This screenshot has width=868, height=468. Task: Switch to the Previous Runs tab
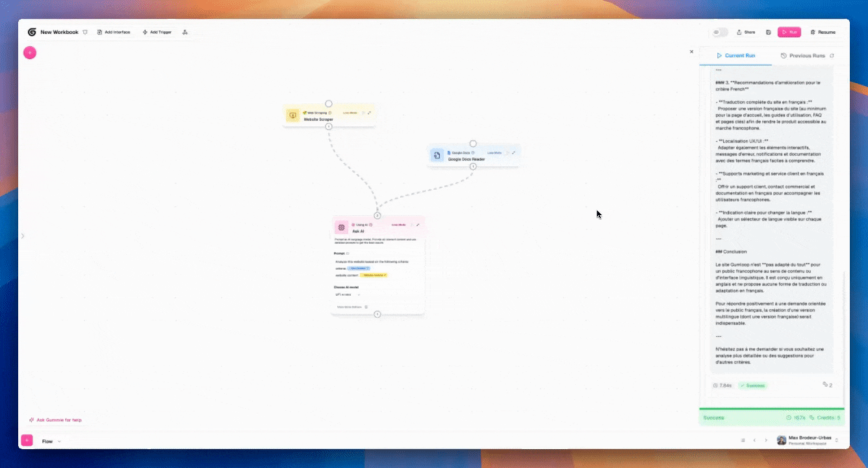(x=803, y=56)
